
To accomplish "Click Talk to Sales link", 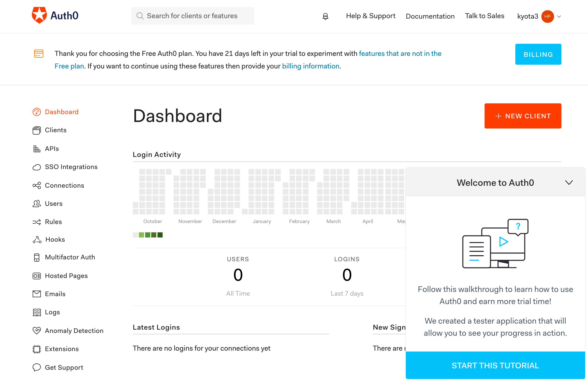I will [x=485, y=16].
